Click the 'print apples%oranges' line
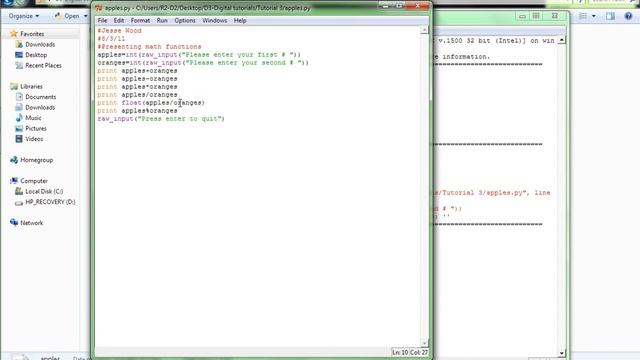This screenshot has height=360, width=640. tap(137, 111)
